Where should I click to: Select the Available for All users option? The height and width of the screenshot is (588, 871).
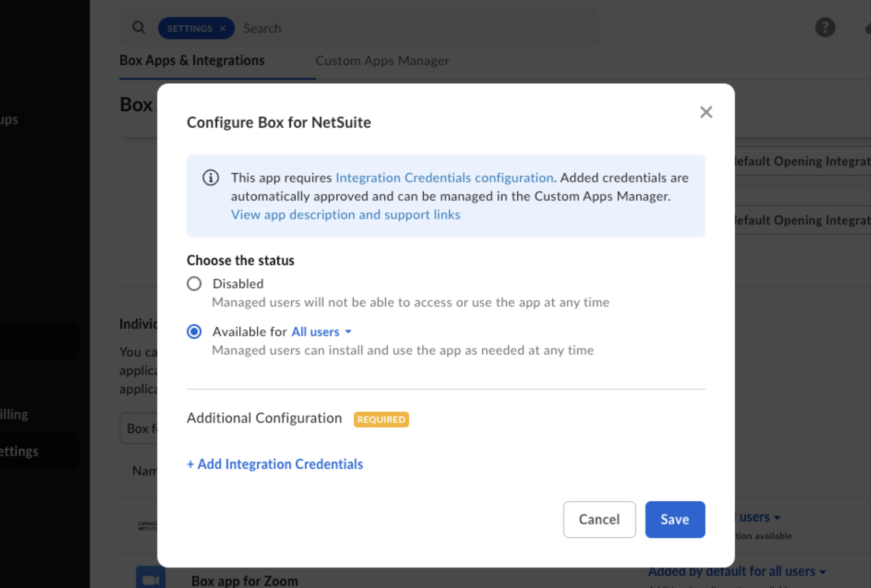[x=194, y=331]
